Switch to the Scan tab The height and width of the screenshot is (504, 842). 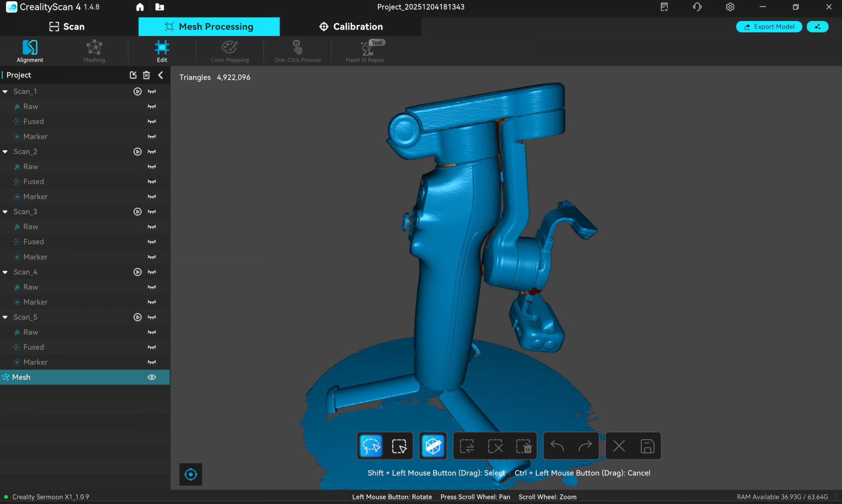coord(67,27)
